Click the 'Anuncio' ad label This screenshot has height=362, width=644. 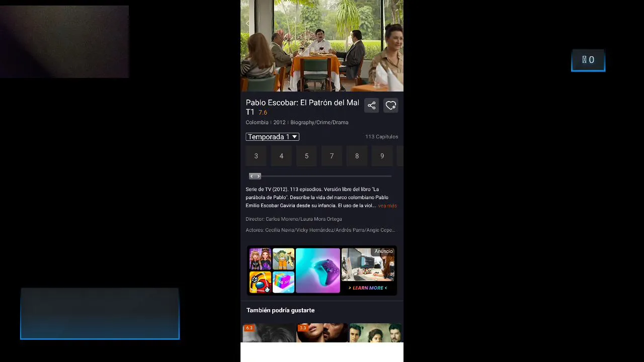[x=383, y=251]
